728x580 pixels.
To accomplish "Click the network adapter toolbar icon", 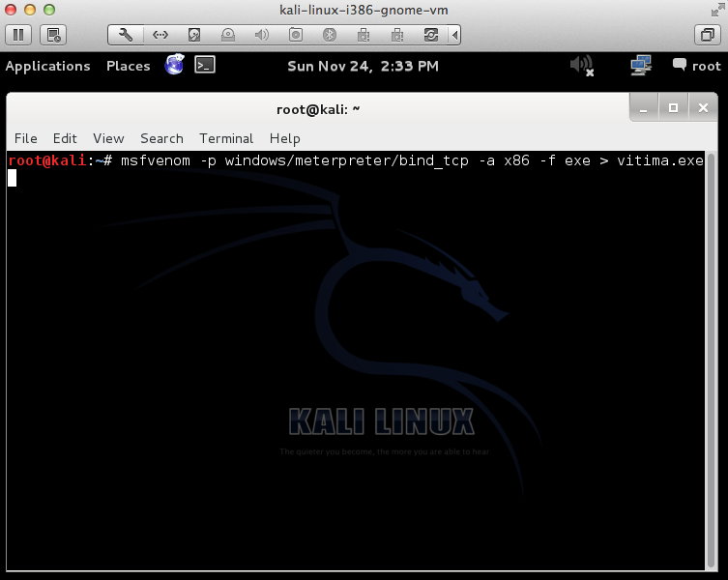I will coord(160,35).
